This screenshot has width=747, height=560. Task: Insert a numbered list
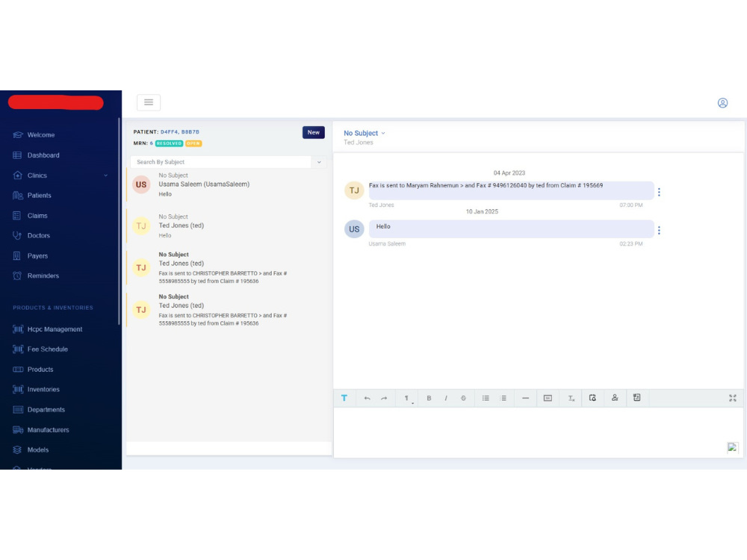(x=503, y=398)
